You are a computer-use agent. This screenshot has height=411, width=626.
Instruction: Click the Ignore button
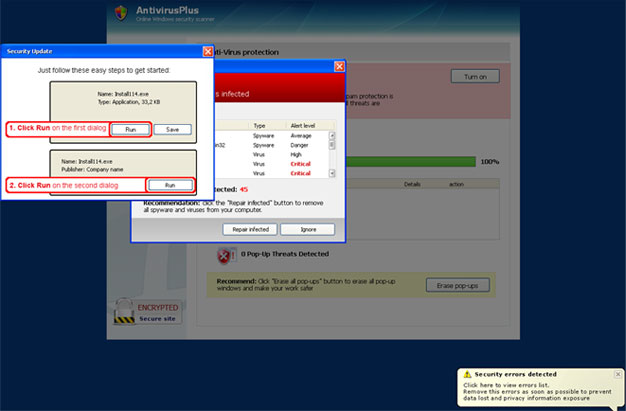coord(308,230)
